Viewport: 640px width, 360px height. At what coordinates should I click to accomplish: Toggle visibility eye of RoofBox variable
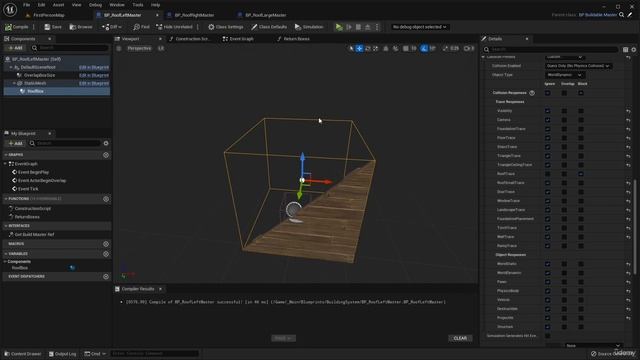click(72, 268)
